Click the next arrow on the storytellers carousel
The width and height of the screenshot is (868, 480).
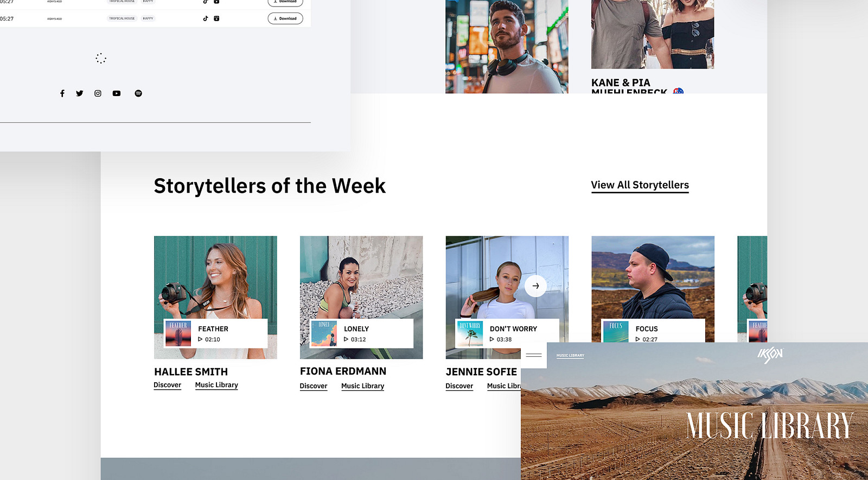[535, 286]
